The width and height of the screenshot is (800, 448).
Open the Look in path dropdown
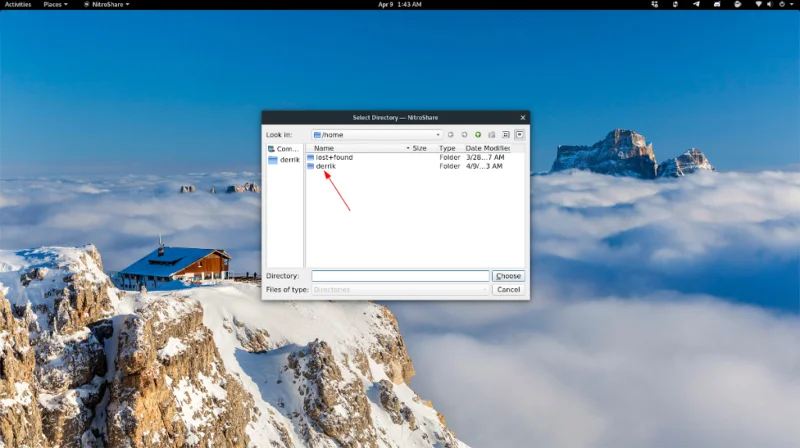click(377, 135)
